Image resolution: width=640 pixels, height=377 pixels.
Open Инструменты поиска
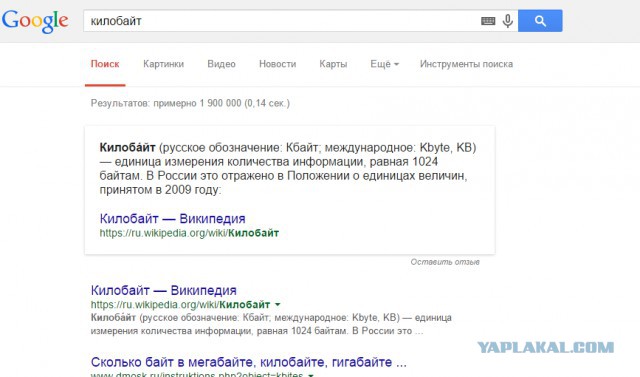pos(466,64)
